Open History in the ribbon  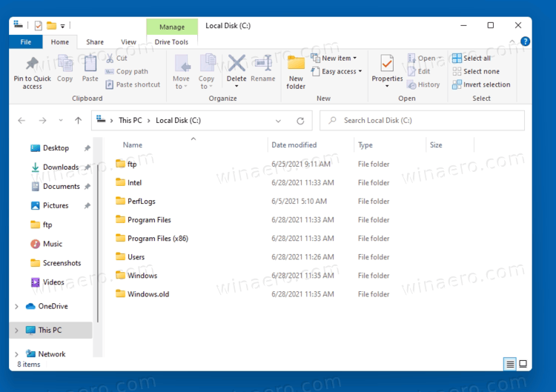pos(423,84)
